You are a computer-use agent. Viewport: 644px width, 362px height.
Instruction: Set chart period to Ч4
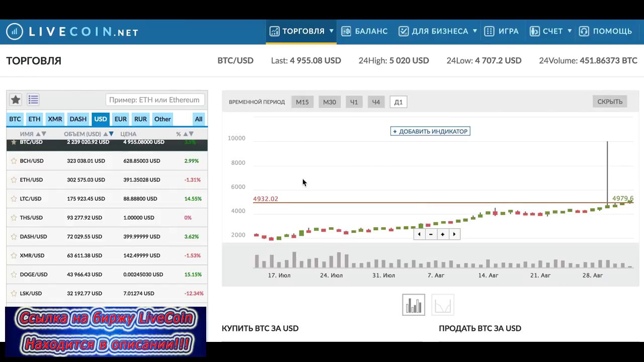coord(376,102)
